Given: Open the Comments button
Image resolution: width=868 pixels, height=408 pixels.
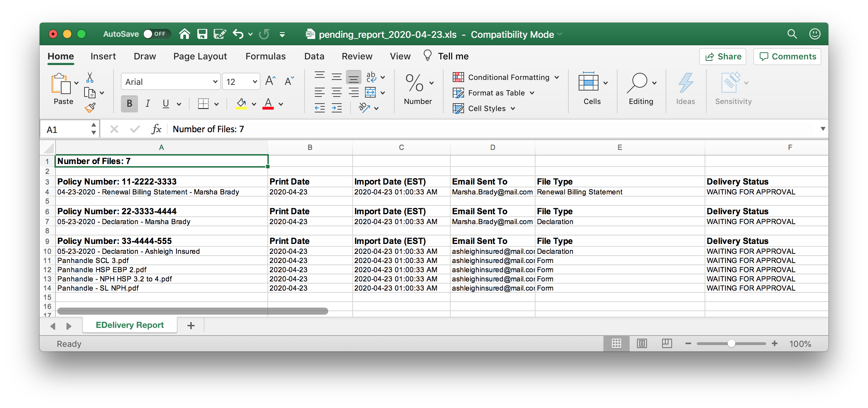Looking at the screenshot, I should coord(787,57).
